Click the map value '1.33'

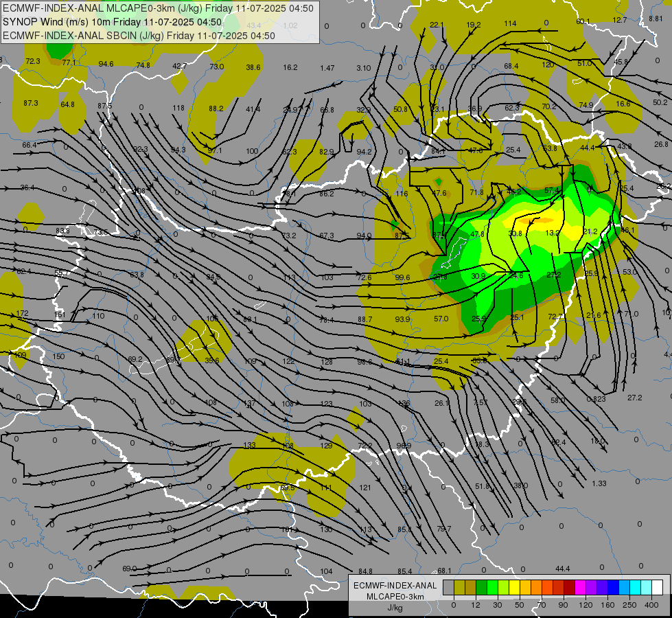(x=599, y=483)
